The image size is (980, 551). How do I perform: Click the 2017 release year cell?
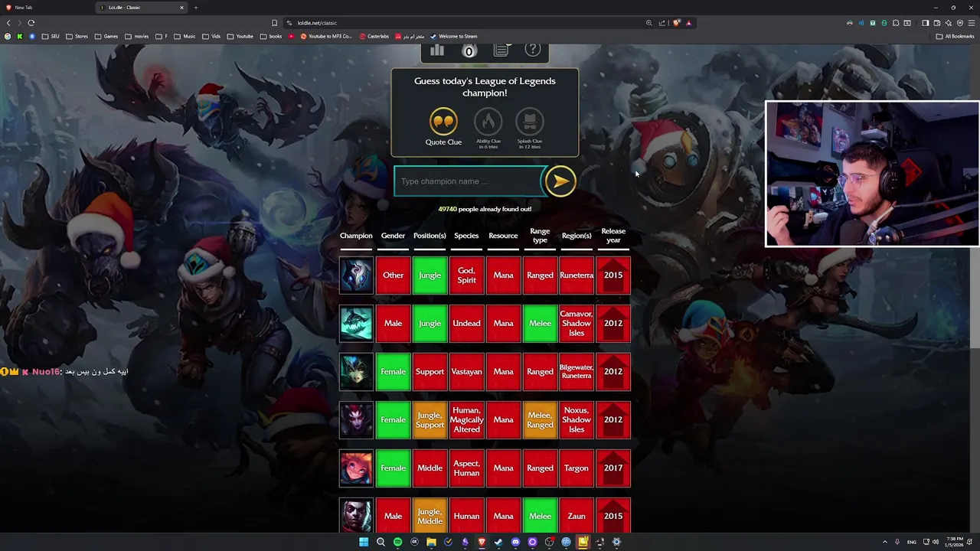tap(613, 468)
